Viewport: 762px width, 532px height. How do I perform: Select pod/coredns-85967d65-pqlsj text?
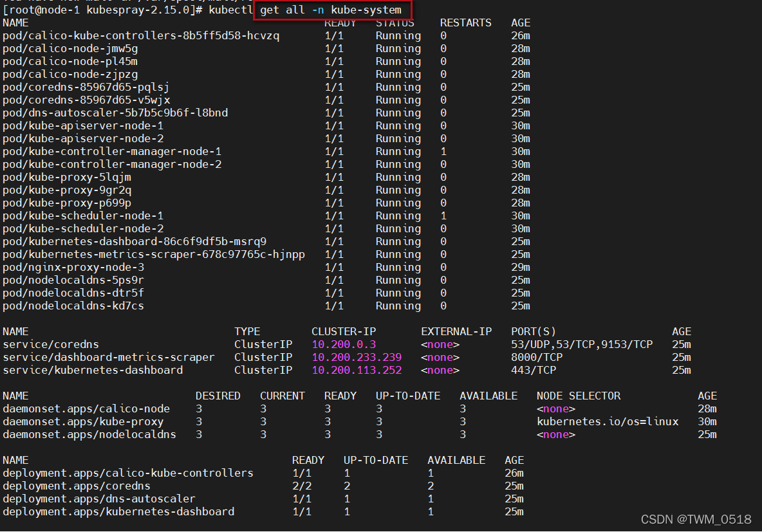[x=86, y=87]
